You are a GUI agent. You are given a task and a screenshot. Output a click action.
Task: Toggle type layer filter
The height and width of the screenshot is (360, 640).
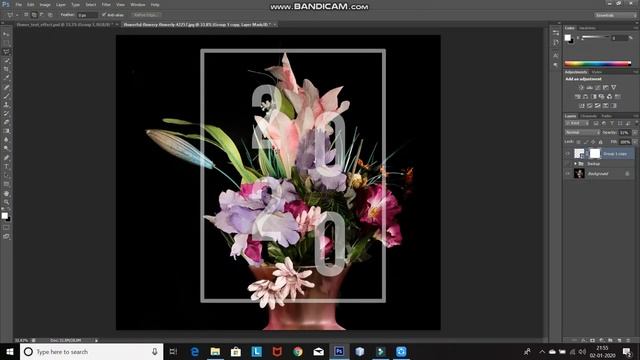click(x=612, y=123)
